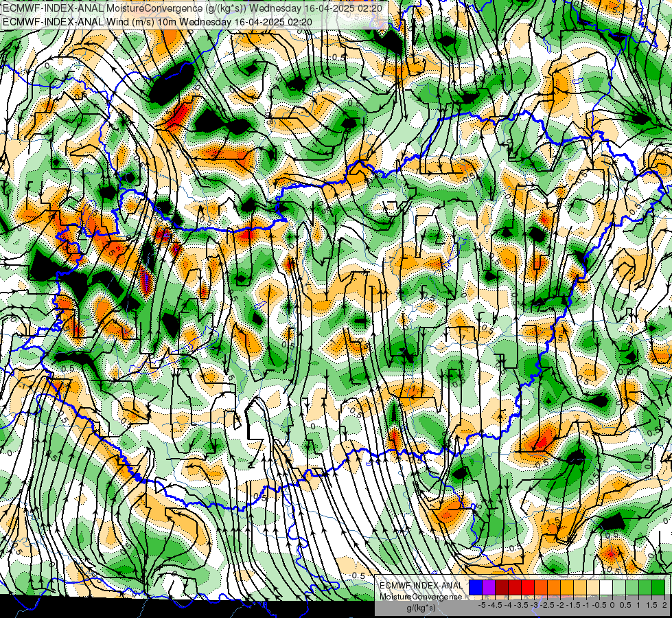672x618 pixels.
Task: Click the blue legend color swatch
Action: [x=476, y=587]
